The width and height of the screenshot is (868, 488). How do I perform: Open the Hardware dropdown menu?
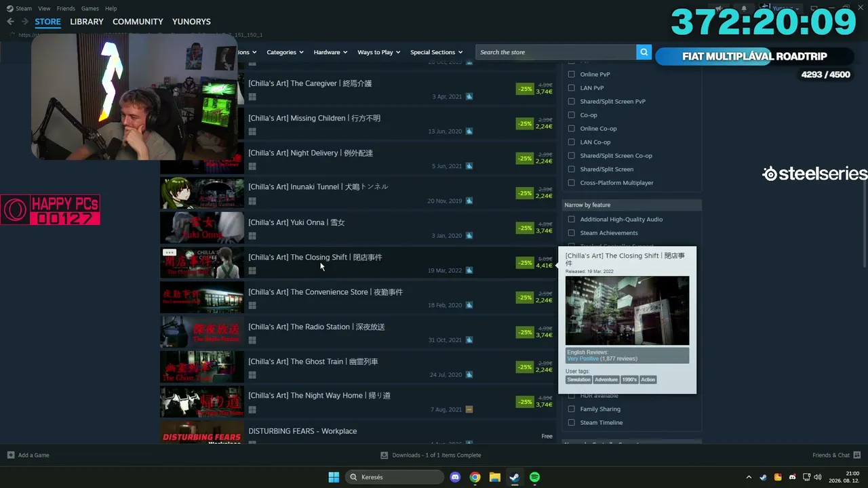330,52
